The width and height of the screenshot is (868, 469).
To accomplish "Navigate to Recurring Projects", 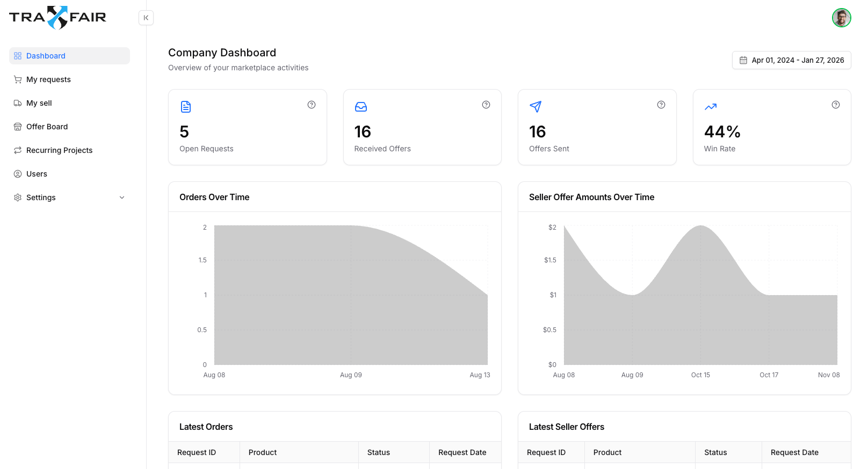I will 59,150.
